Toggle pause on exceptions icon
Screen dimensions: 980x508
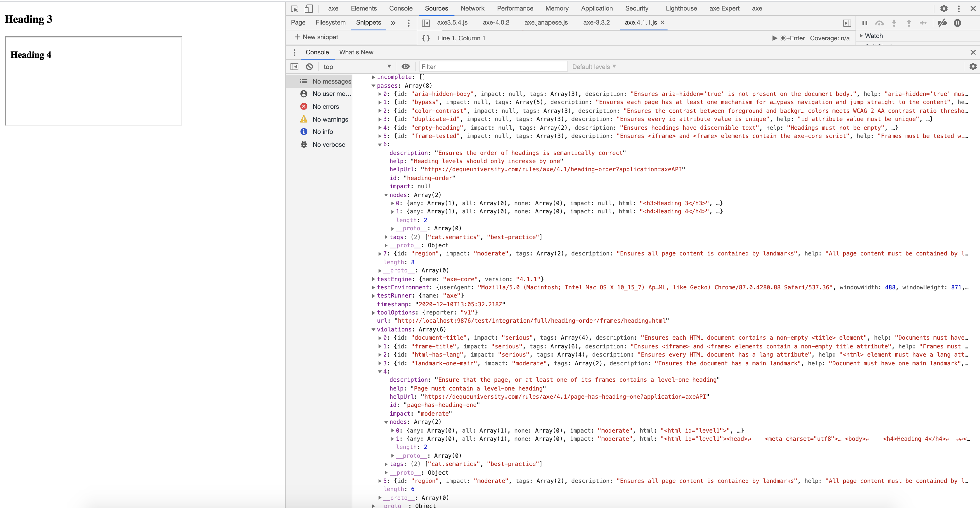pos(958,23)
